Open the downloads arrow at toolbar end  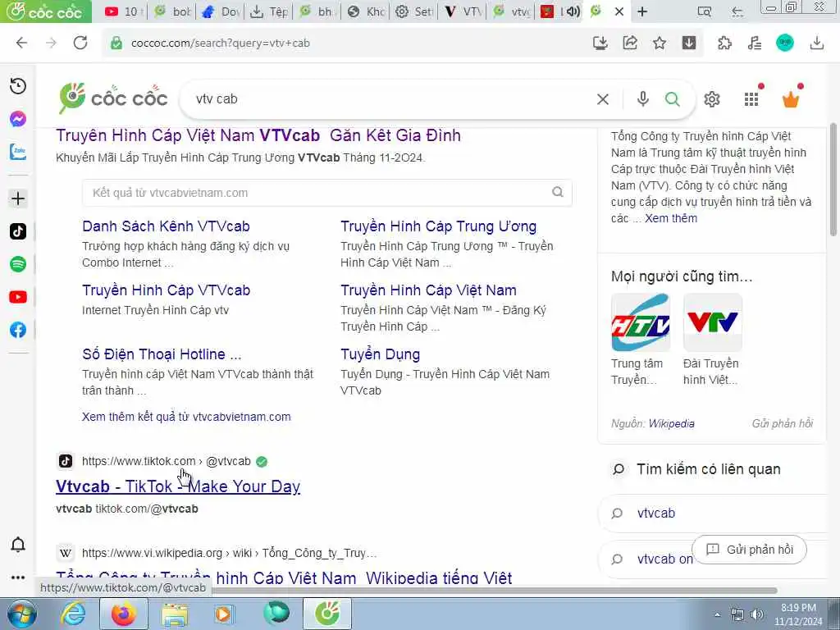817,43
